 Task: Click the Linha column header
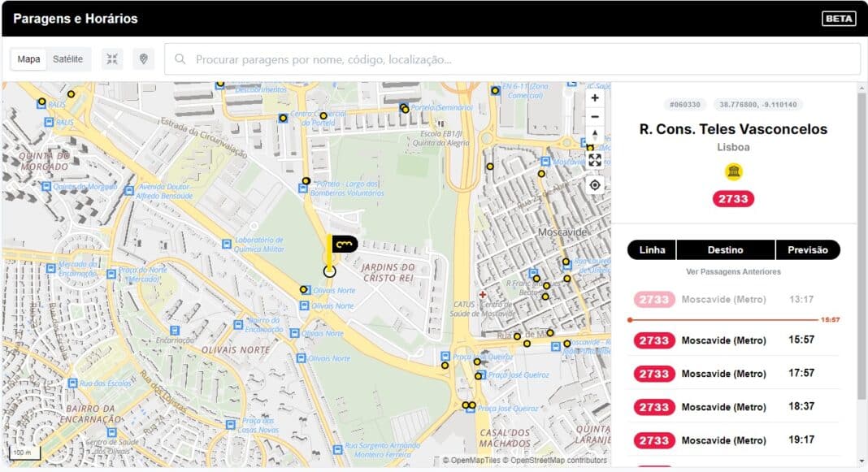[652, 250]
